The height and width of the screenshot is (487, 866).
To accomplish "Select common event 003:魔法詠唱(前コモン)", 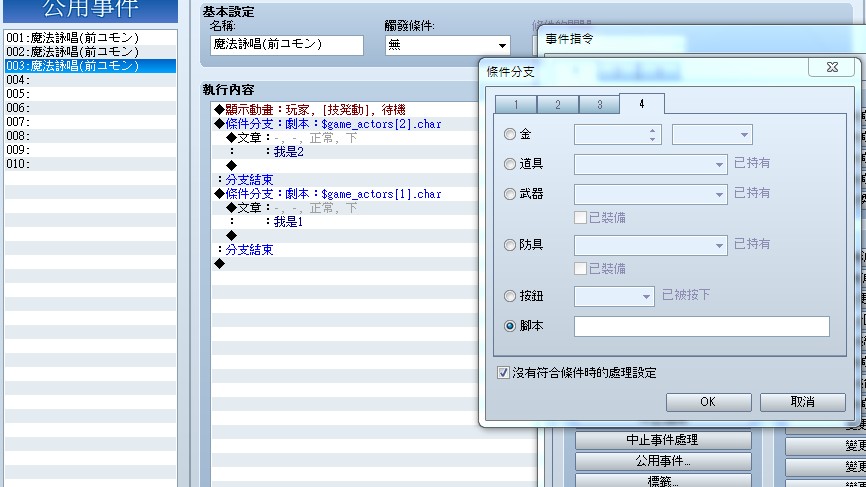I will pyautogui.click(x=91, y=66).
